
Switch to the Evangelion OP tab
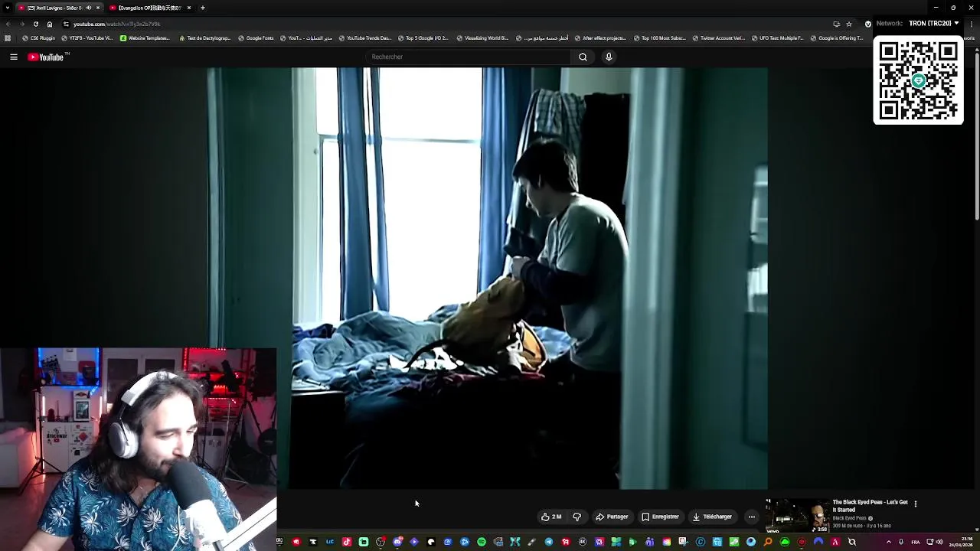[x=149, y=8]
